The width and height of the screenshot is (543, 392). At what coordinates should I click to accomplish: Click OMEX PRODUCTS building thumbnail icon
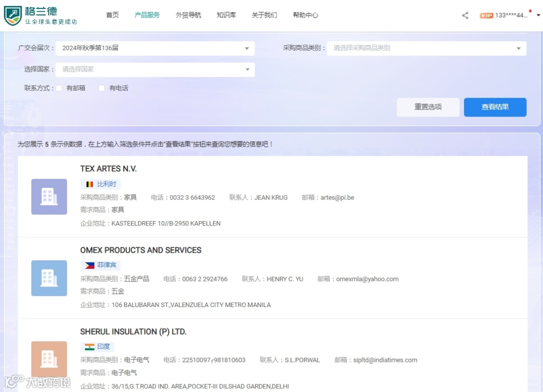coord(49,278)
